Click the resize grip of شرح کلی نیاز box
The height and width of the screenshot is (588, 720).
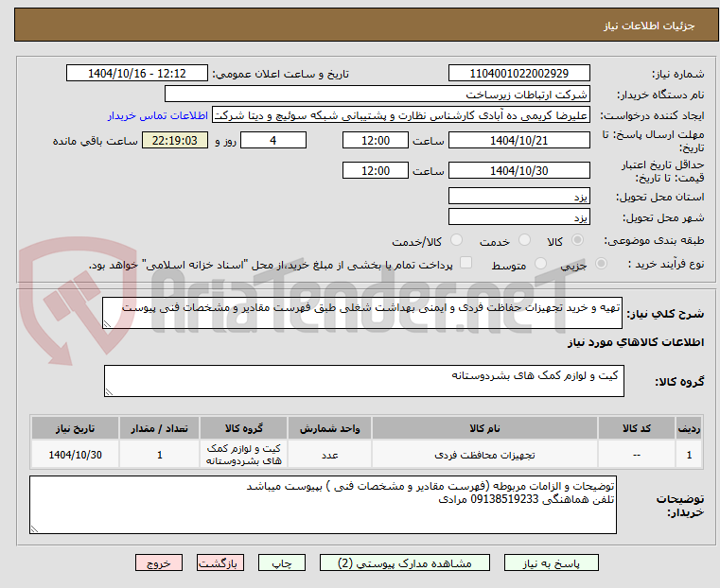click(108, 324)
